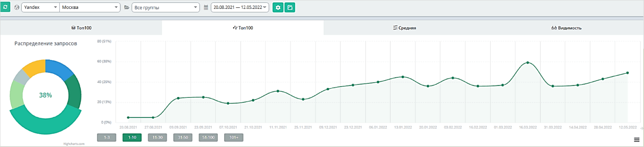Click the data point at 11.11.2021
The width and height of the screenshot is (644, 147).
click(278, 91)
